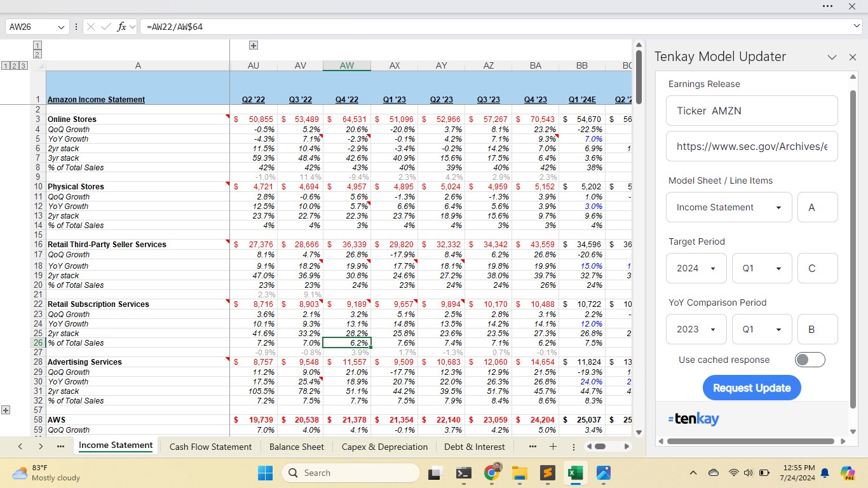Switch to the Balance Sheet tab
The width and height of the screenshot is (868, 488).
coord(297,447)
